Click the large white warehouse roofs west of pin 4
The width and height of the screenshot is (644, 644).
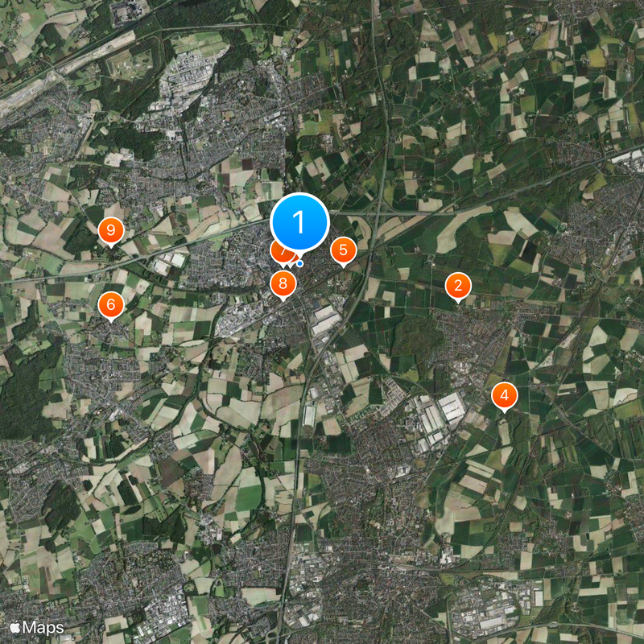451,407
